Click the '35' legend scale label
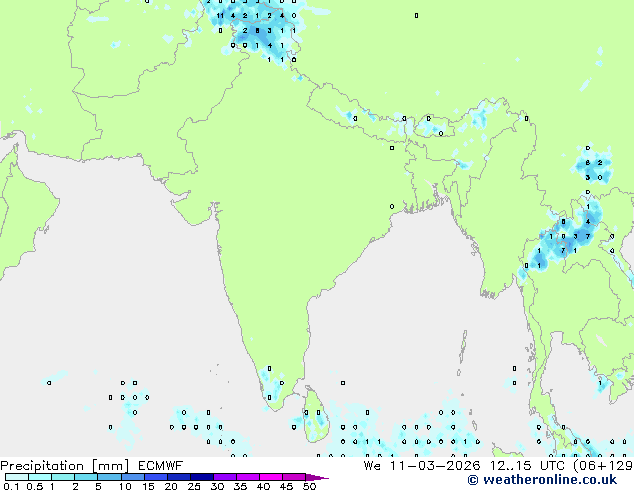This screenshot has height=490, width=634. pos(240,486)
